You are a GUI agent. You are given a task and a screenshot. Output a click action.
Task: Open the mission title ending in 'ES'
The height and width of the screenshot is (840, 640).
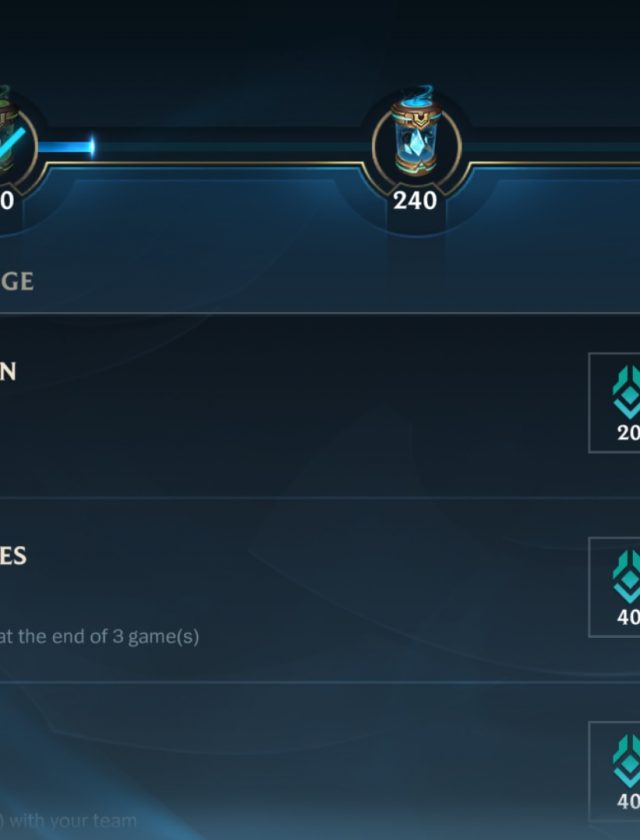13,556
